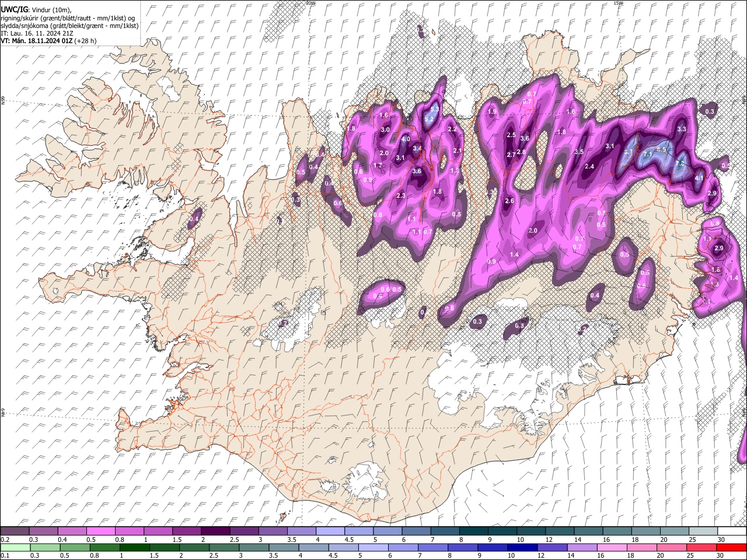747x560 pixels.
Task: Click the 7.1 precipitation value on the map
Action: tap(647, 154)
